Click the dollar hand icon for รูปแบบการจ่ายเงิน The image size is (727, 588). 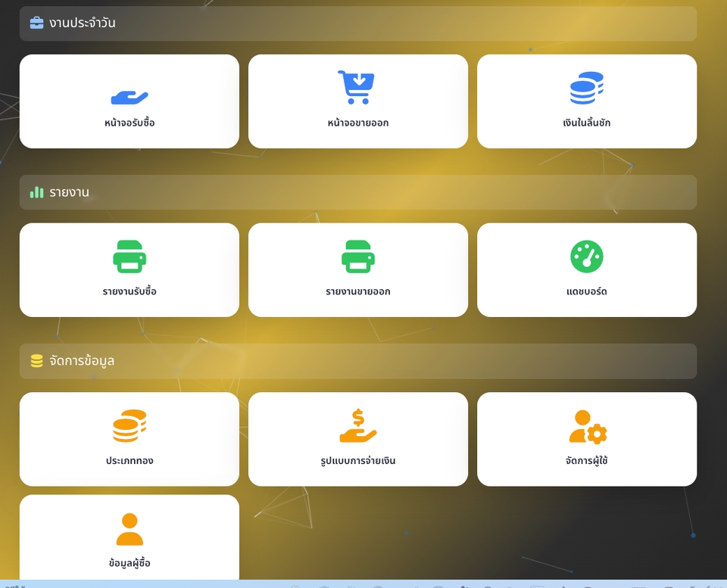(358, 425)
